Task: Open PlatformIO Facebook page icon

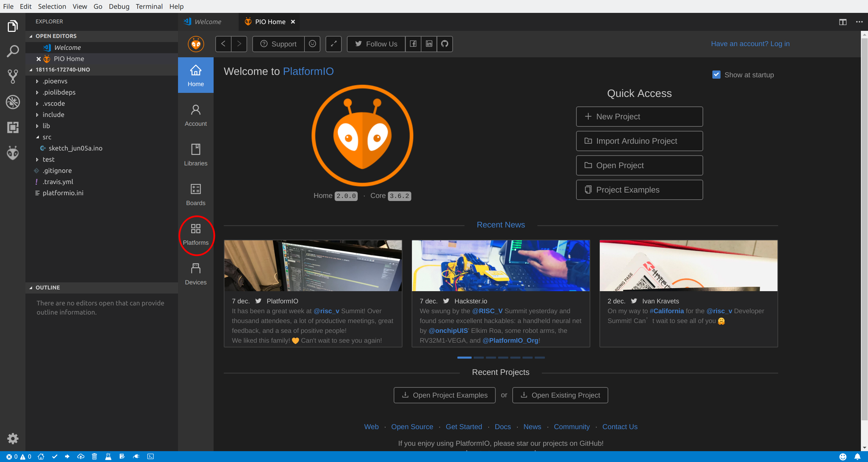Action: point(413,44)
